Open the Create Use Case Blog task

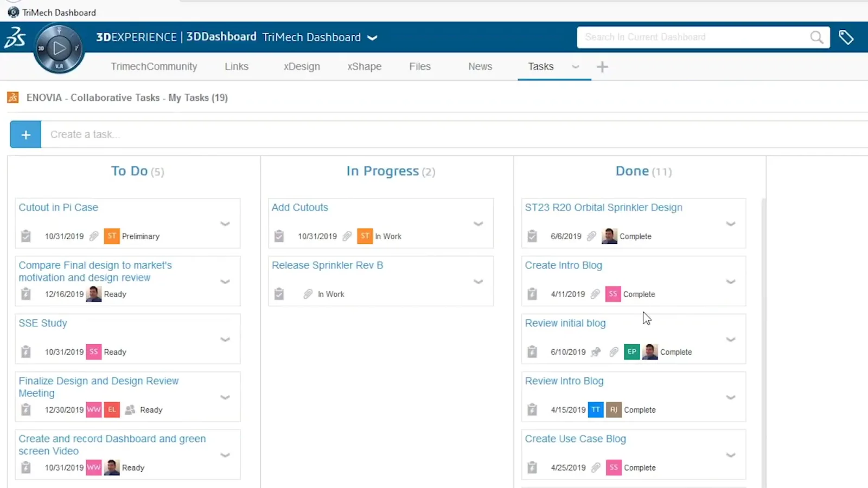(576, 439)
